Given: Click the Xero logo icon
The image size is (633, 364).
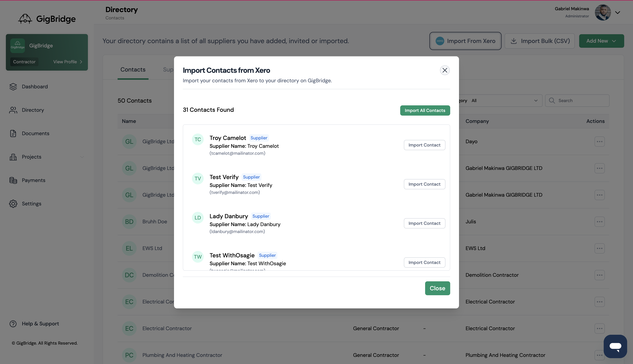Looking at the screenshot, I should [440, 41].
